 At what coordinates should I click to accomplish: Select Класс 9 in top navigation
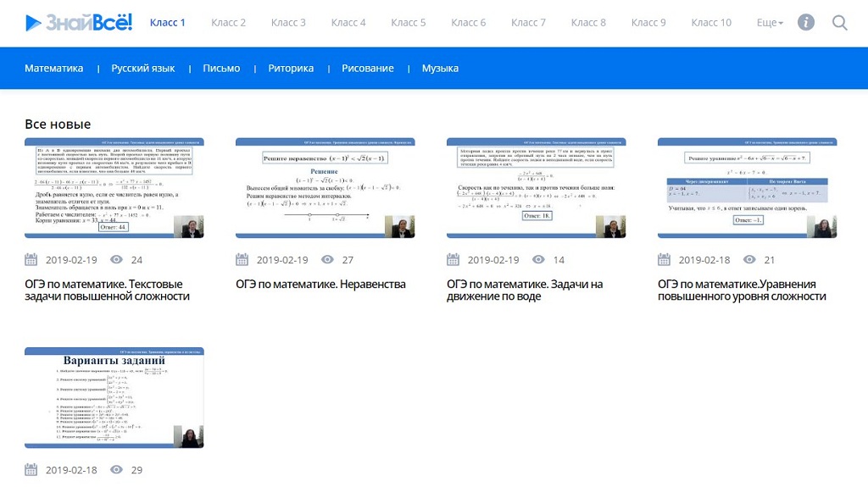pyautogui.click(x=648, y=23)
